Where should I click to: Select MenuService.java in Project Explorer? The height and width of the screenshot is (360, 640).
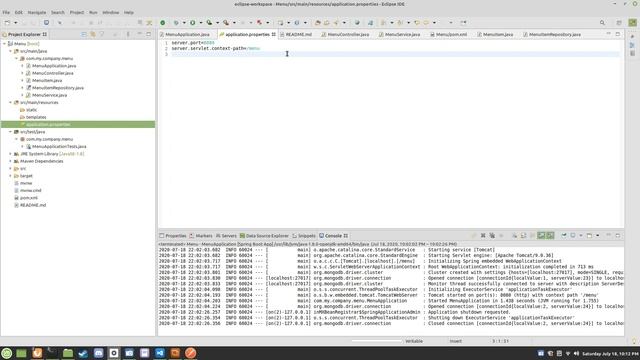click(x=49, y=95)
